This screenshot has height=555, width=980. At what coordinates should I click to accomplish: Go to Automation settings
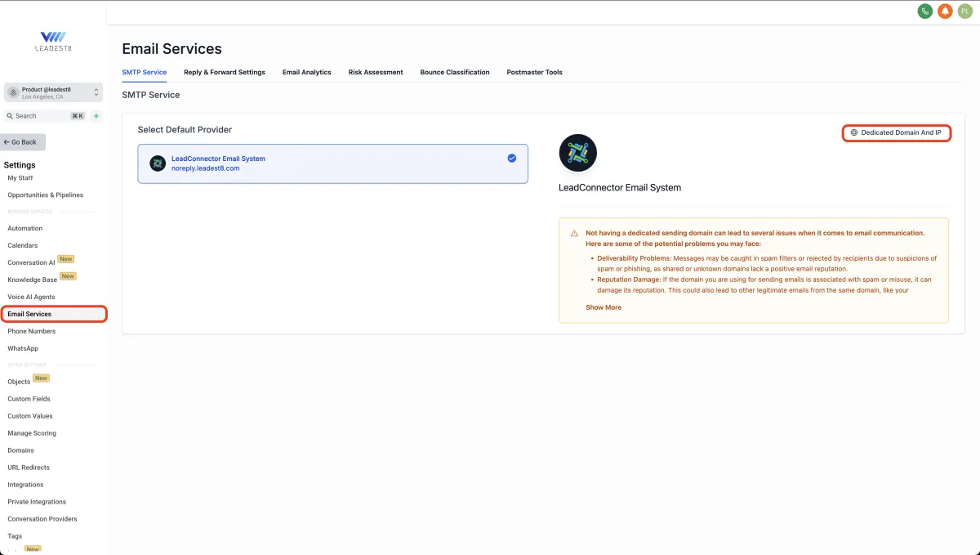tap(25, 228)
